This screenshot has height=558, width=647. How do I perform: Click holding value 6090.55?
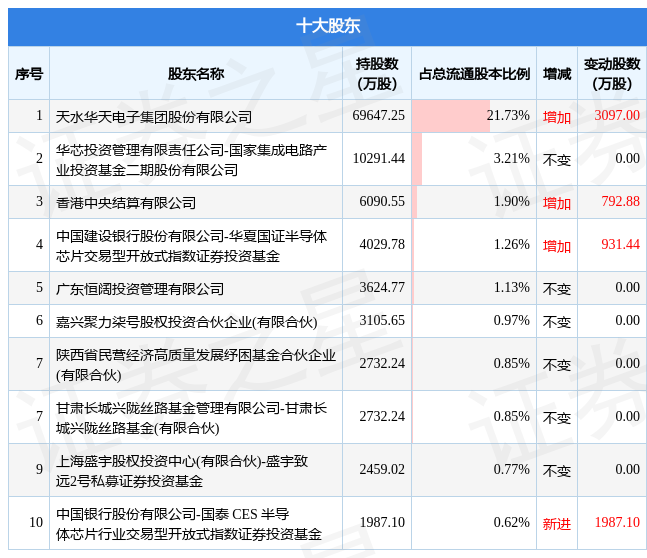(x=382, y=201)
